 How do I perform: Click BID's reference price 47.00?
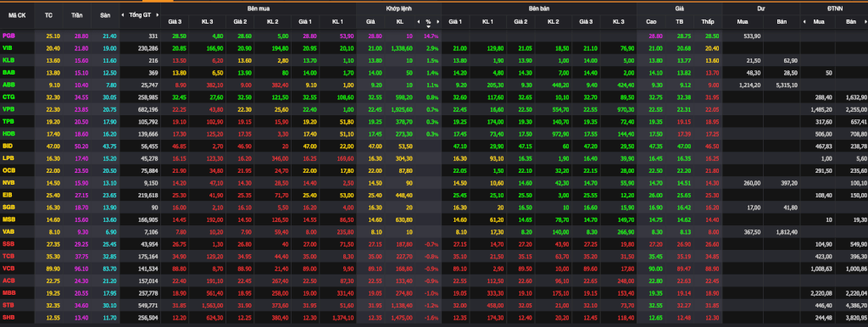click(53, 146)
